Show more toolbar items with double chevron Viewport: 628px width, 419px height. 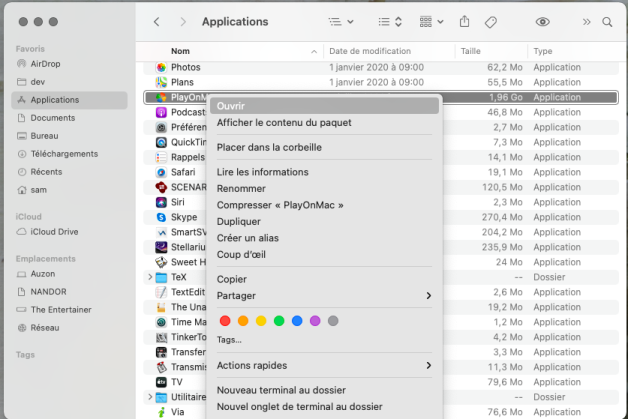[x=586, y=22]
